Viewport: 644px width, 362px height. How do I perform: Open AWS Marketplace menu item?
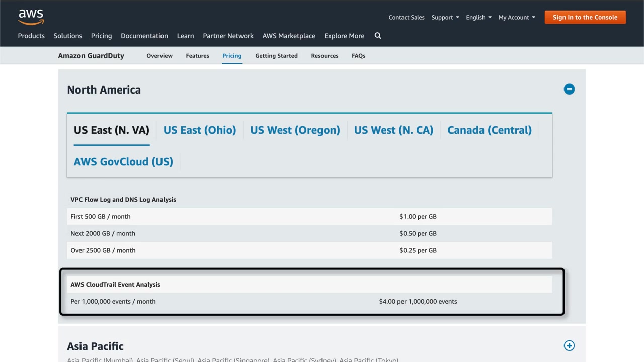click(x=289, y=36)
